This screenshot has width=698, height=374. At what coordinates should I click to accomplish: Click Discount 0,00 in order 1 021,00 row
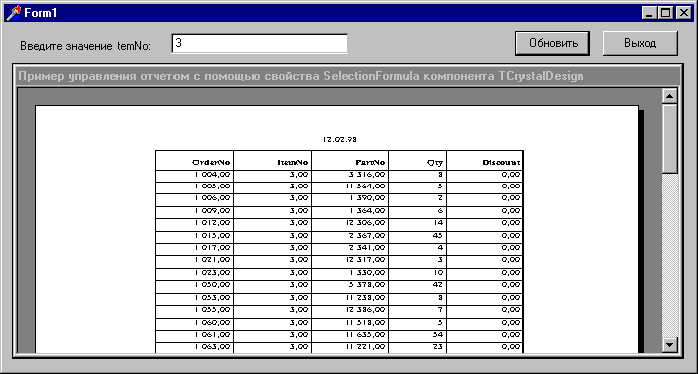[x=511, y=259]
